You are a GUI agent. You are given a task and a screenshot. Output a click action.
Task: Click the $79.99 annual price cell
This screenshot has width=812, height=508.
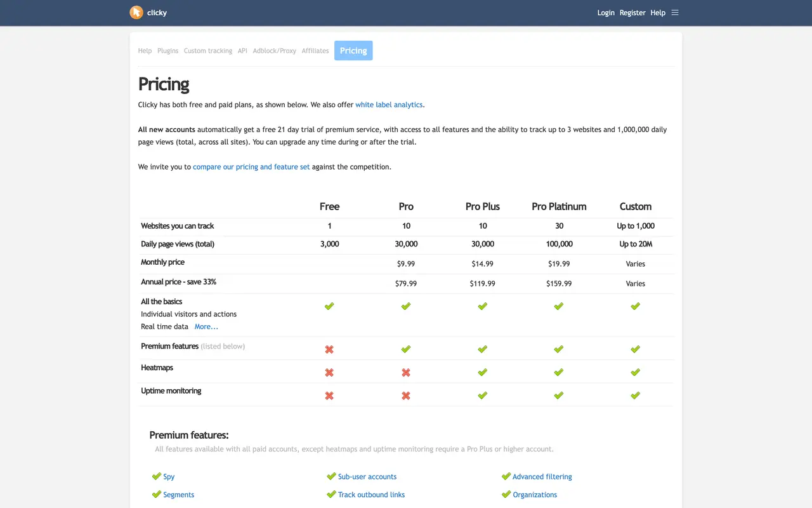pos(406,284)
